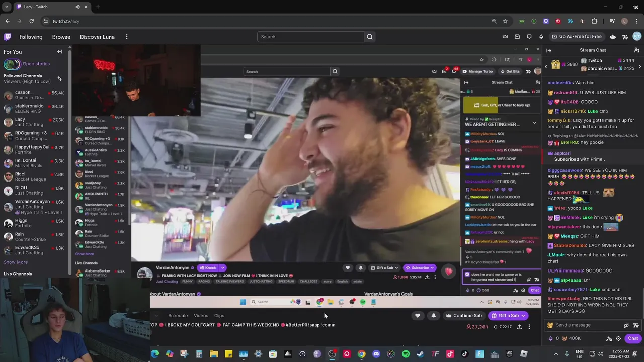Viewport: 644px width, 362px height.
Task: Expand Gift a Sub dropdown arrow
Action: pos(524,316)
